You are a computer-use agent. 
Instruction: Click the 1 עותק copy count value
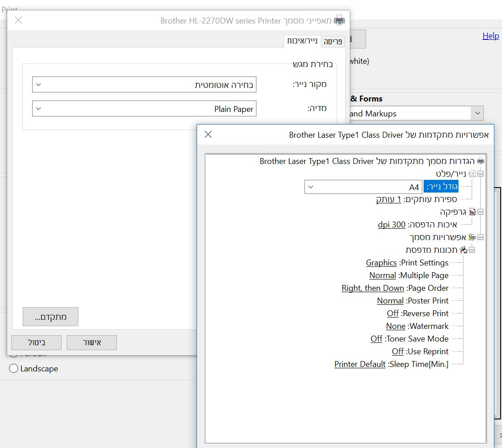[x=388, y=199]
